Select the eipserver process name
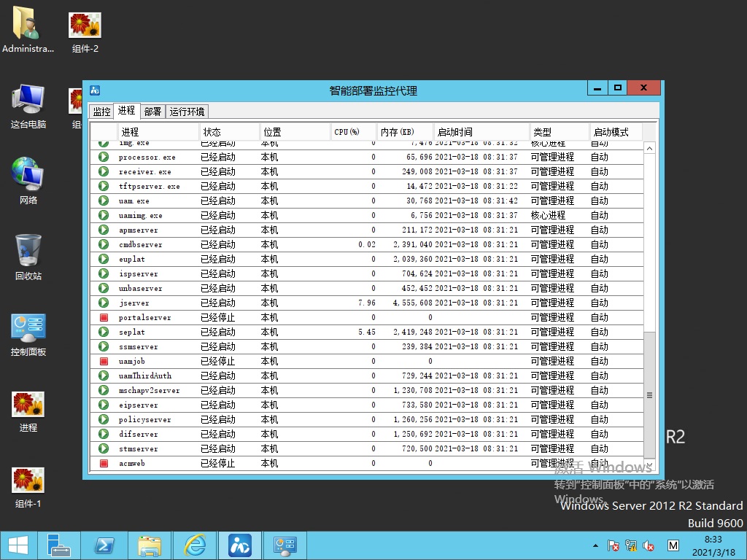This screenshot has height=560, width=747. [x=138, y=405]
